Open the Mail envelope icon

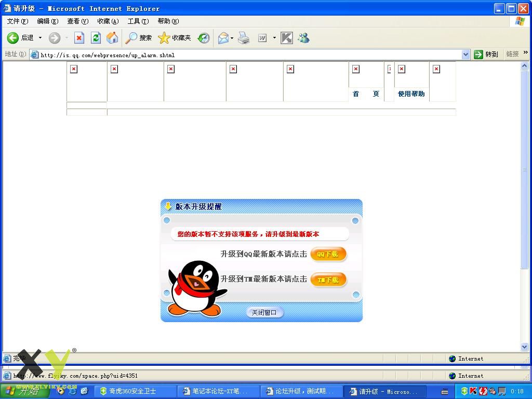[x=223, y=37]
